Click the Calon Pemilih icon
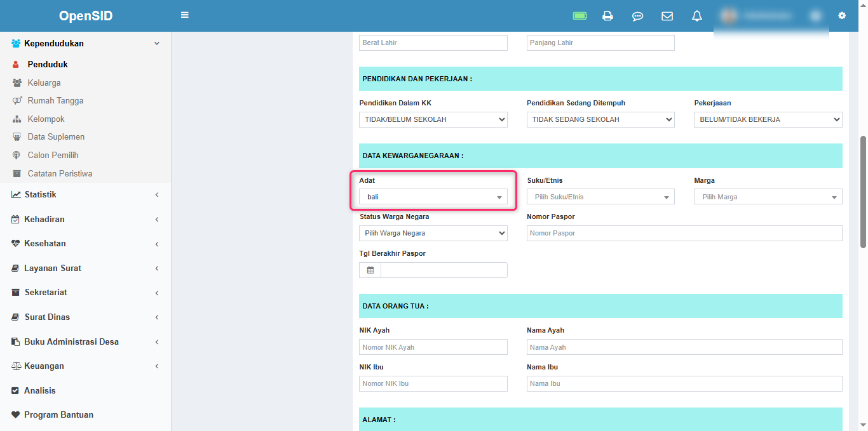The width and height of the screenshot is (868, 431). [x=16, y=156]
